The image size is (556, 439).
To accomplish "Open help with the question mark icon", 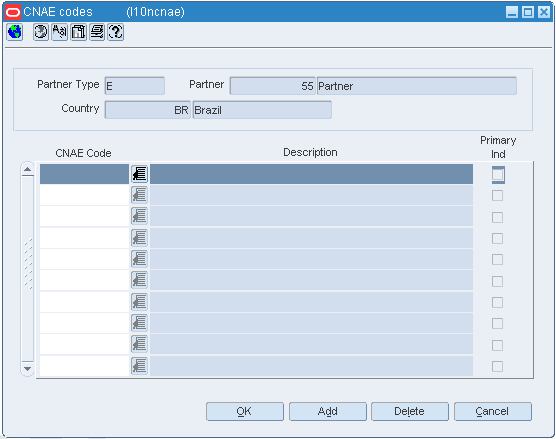I will click(116, 32).
